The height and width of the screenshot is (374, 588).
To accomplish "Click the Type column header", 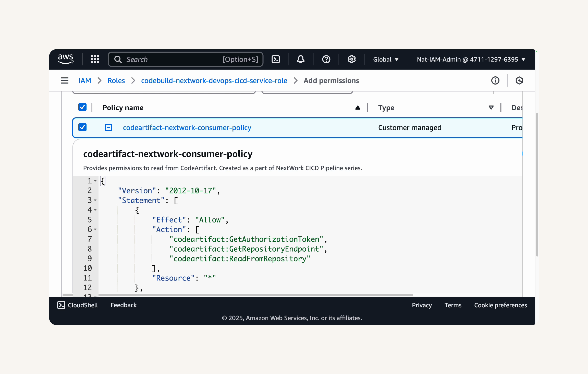I will (386, 108).
